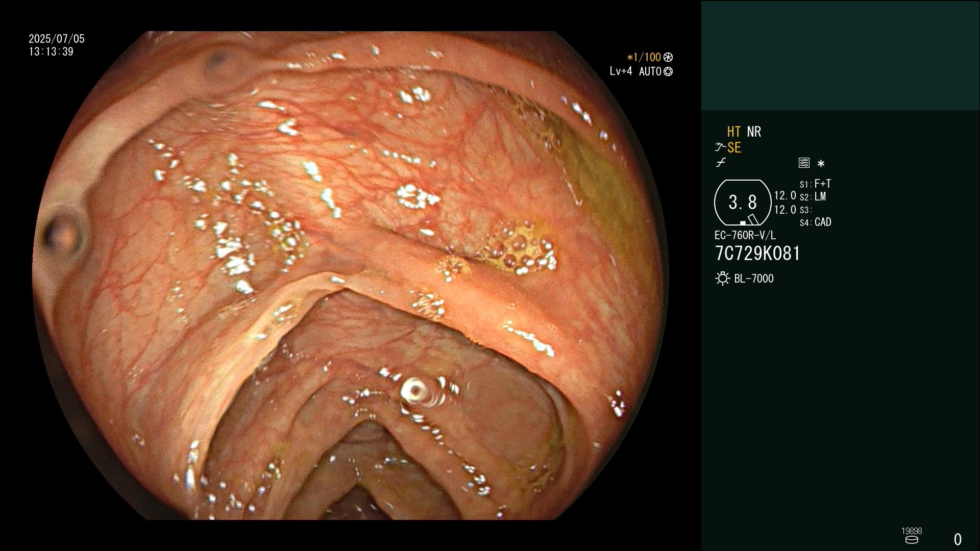Image resolution: width=980 pixels, height=551 pixels.
Task: Click the shutter speed icon beside 1/100
Action: click(x=668, y=57)
